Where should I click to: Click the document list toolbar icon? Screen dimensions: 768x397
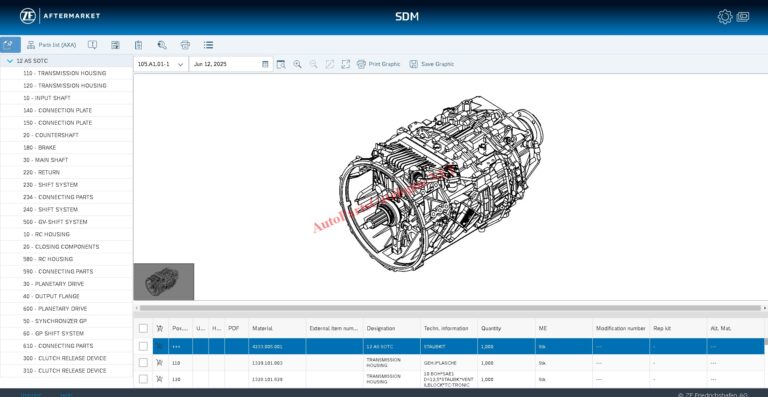tap(116, 45)
